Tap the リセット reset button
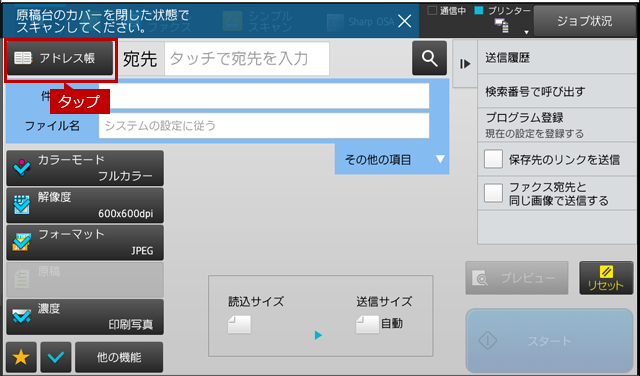 coord(606,278)
